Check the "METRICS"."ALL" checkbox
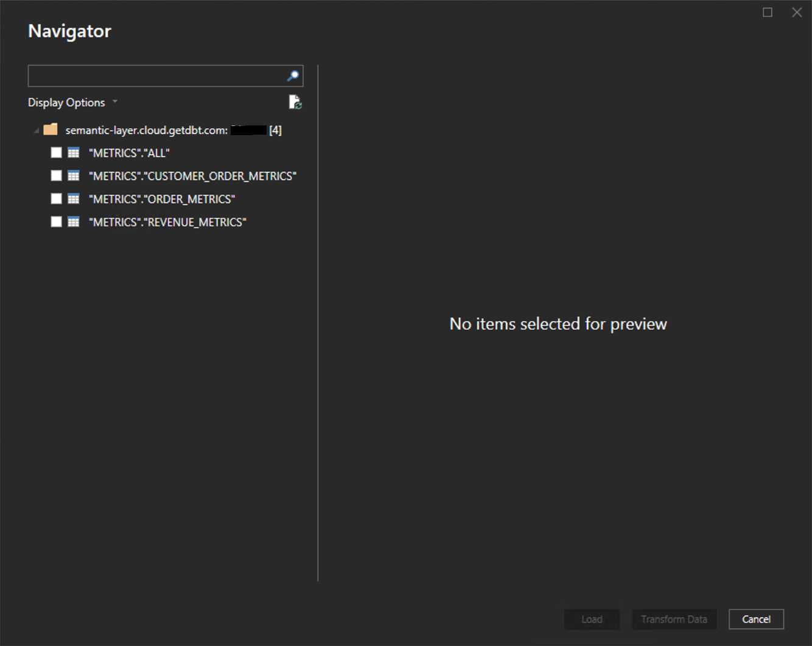Screen dimensions: 812x646 point(56,152)
